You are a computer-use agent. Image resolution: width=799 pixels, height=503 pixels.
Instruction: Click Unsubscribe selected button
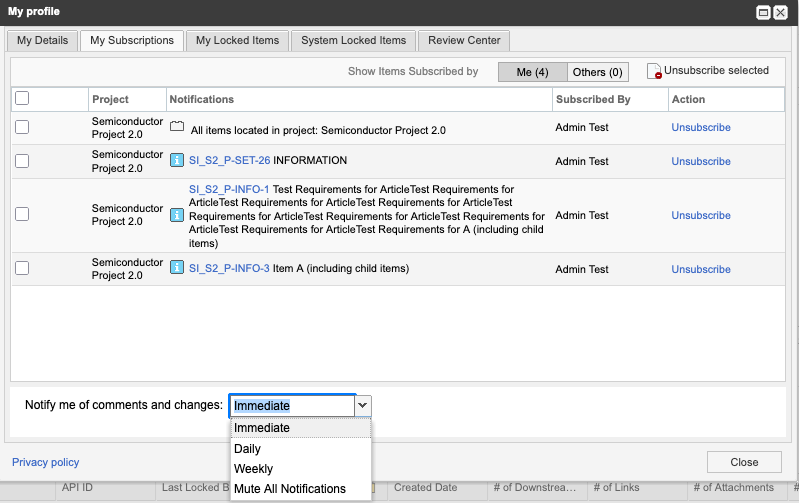click(708, 71)
